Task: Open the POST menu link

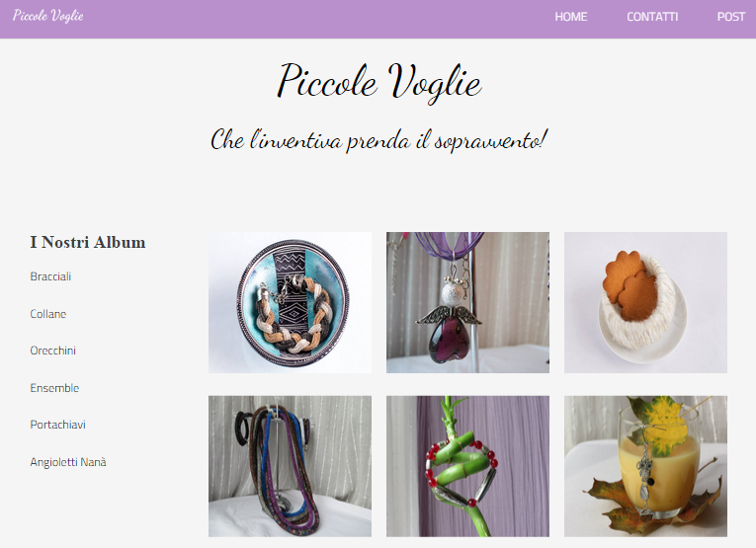Action: point(731,17)
